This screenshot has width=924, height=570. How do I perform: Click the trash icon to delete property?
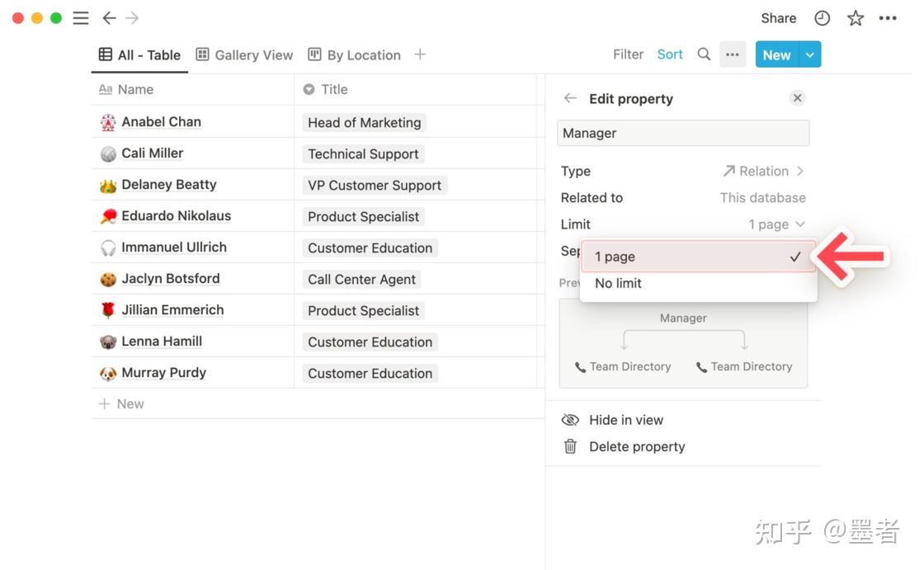pyautogui.click(x=570, y=446)
